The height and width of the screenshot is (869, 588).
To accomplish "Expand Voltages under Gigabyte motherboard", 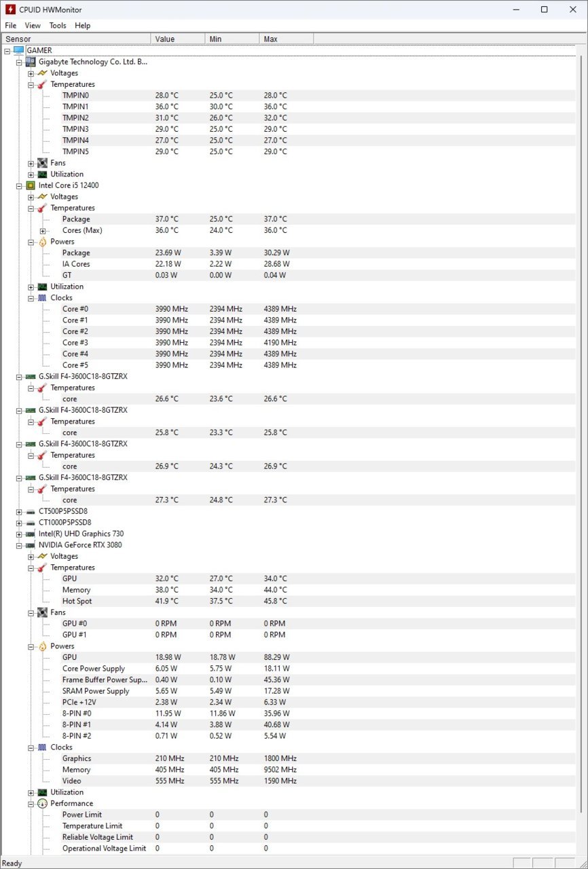I will (x=31, y=73).
